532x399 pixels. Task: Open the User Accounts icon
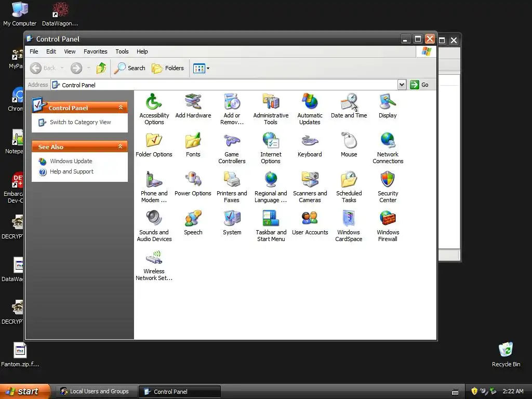[310, 222]
